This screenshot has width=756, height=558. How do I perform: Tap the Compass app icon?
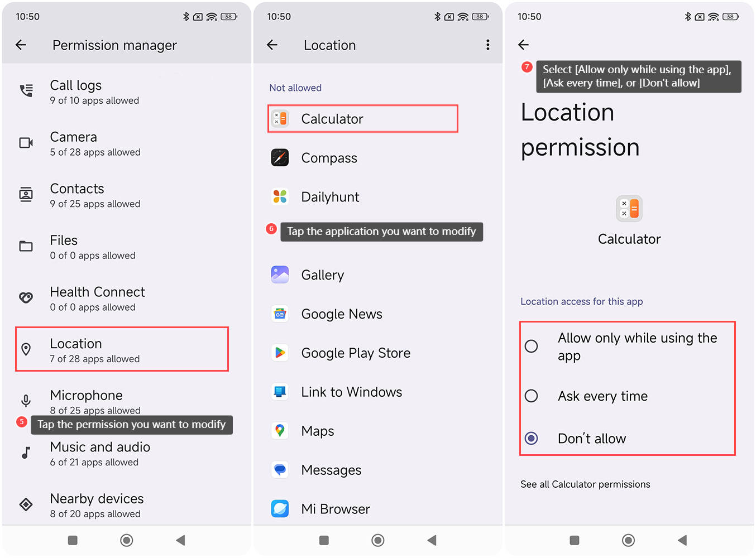pos(280,158)
